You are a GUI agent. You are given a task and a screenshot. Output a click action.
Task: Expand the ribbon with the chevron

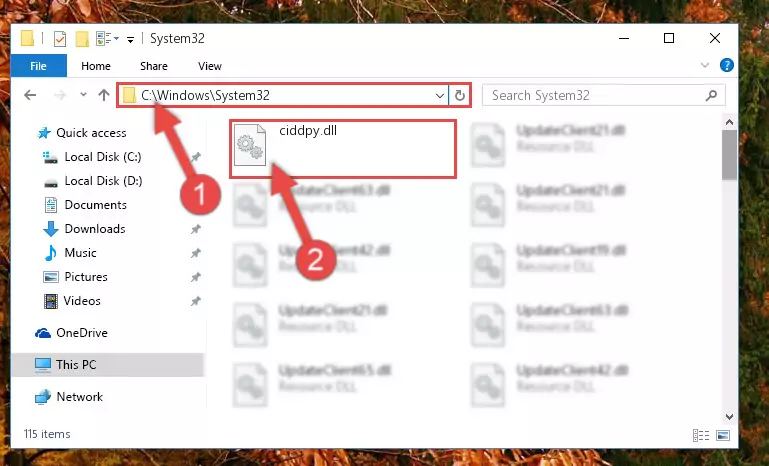pos(705,65)
